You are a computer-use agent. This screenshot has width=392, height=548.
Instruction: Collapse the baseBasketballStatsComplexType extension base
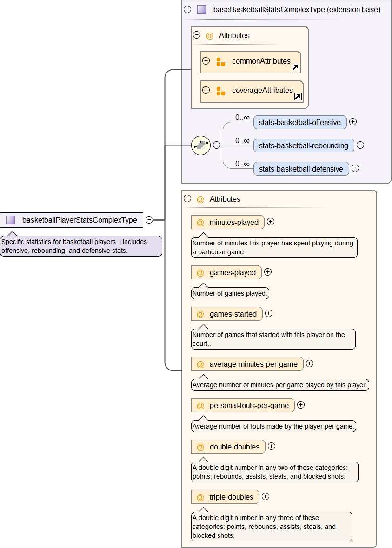(187, 9)
